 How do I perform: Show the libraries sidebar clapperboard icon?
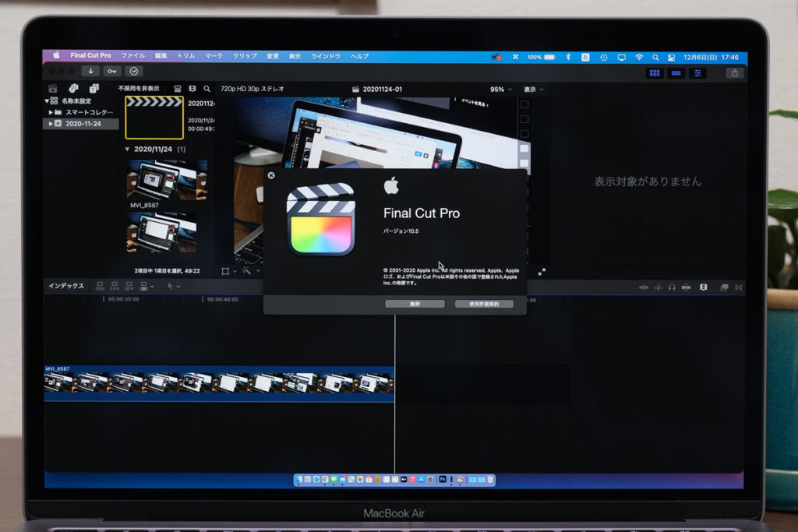tap(53, 89)
